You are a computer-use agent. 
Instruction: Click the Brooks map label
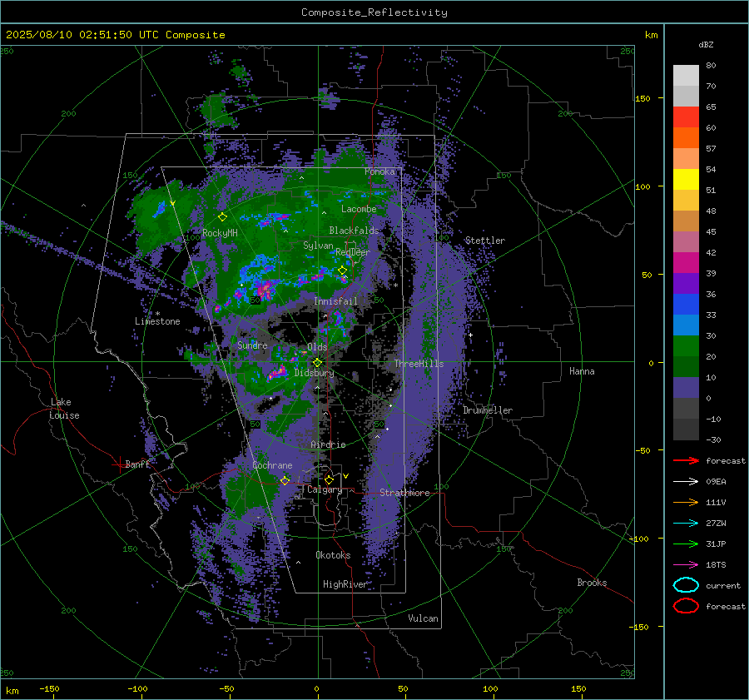point(592,583)
